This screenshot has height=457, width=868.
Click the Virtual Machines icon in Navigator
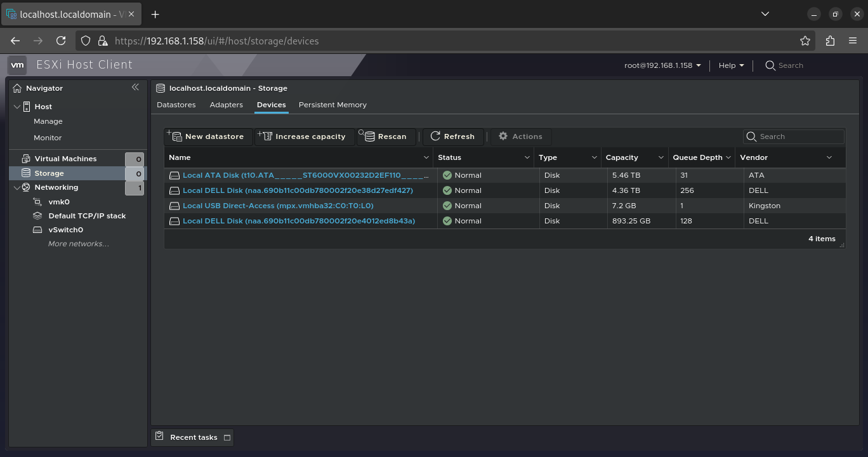[x=26, y=159]
